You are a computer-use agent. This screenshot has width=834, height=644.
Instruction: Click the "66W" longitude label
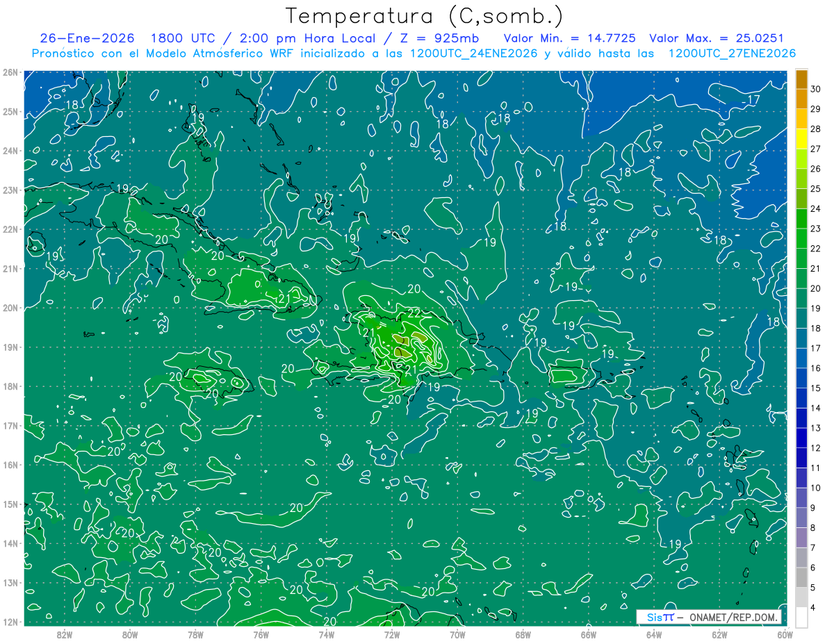588,634
